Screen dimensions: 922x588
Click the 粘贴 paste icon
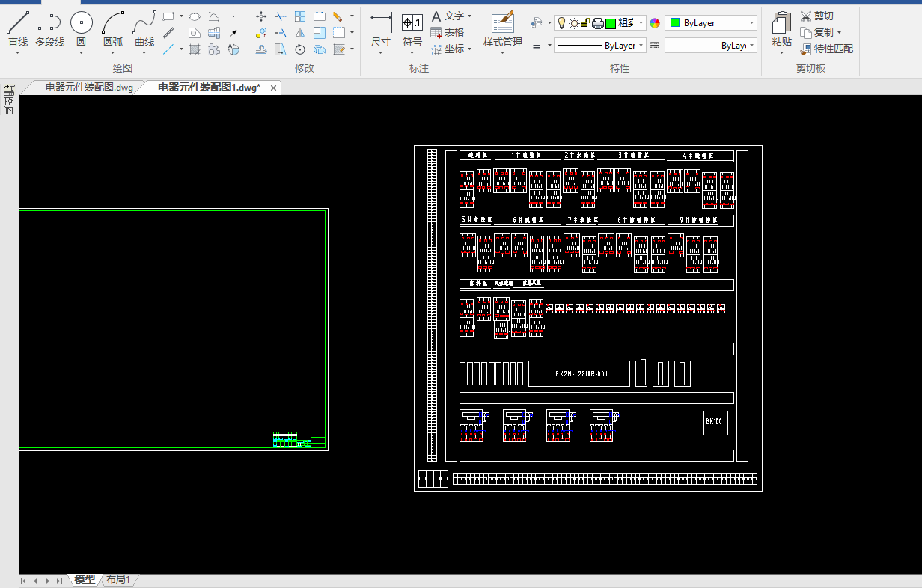(x=781, y=30)
